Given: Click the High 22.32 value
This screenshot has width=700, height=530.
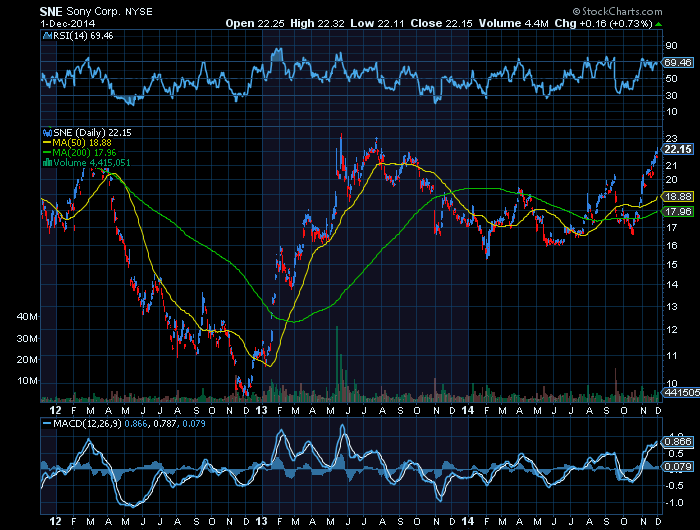Looking at the screenshot, I should click(317, 23).
